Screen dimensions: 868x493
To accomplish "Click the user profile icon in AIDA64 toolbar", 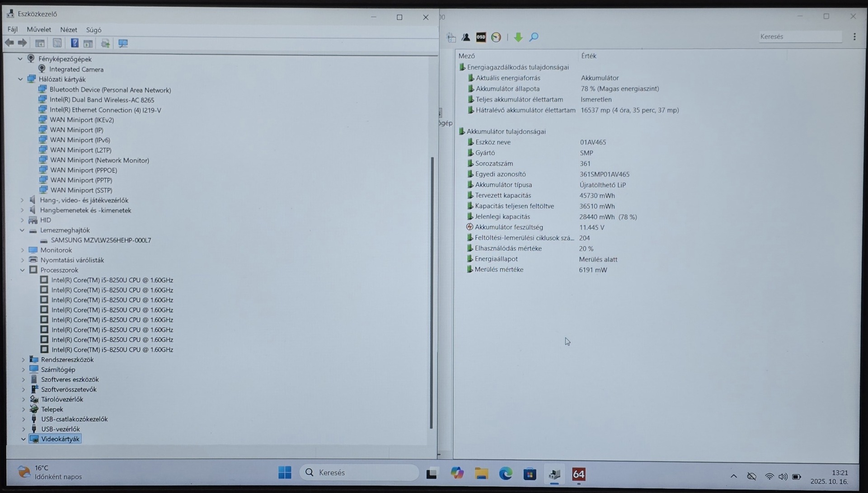I will point(466,37).
